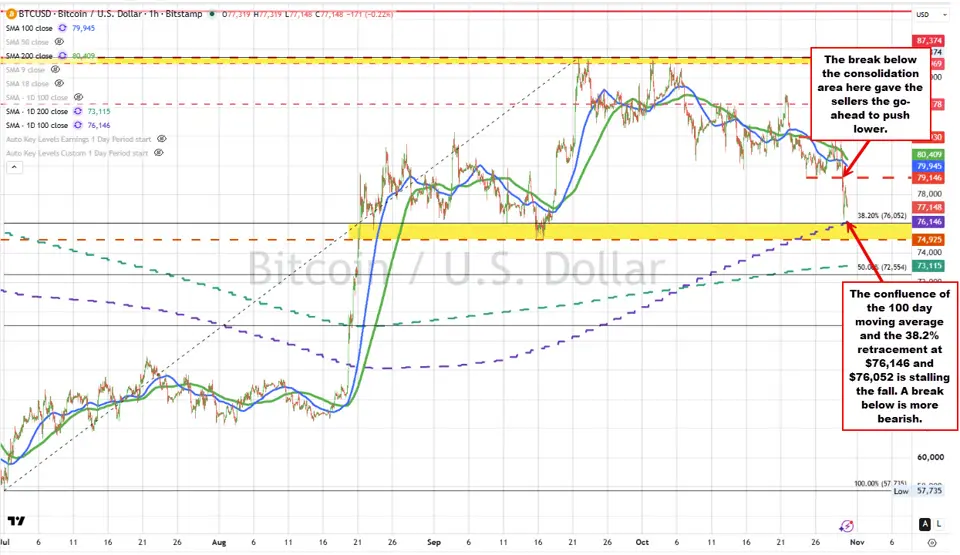Click the Sep label on time axis
Screen dimensions: 960x555
tap(433, 542)
